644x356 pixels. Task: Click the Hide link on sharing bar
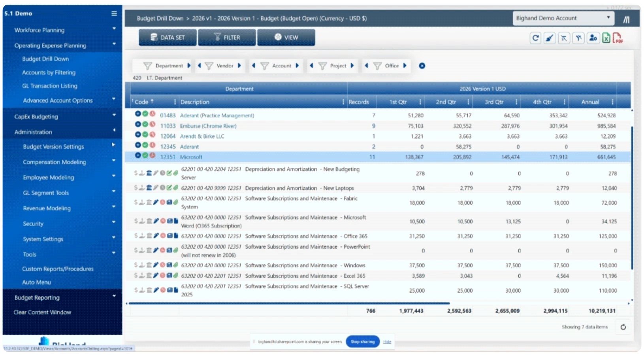point(387,342)
